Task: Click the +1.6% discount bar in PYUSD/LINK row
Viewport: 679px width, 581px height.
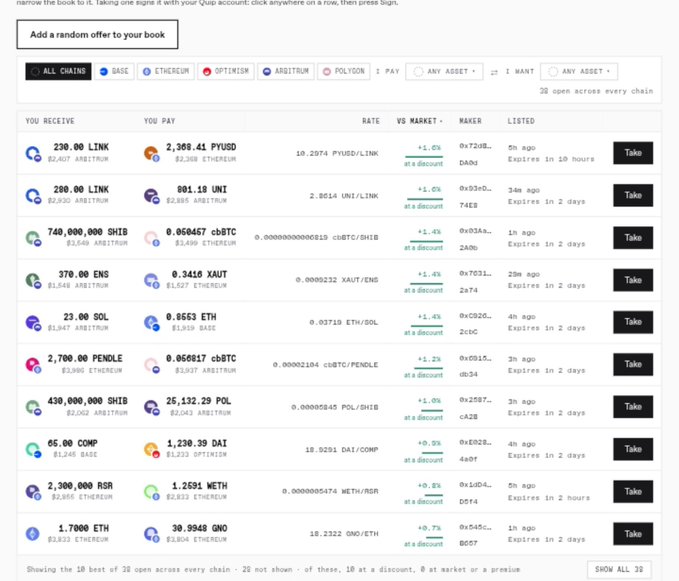Action: pos(424,156)
